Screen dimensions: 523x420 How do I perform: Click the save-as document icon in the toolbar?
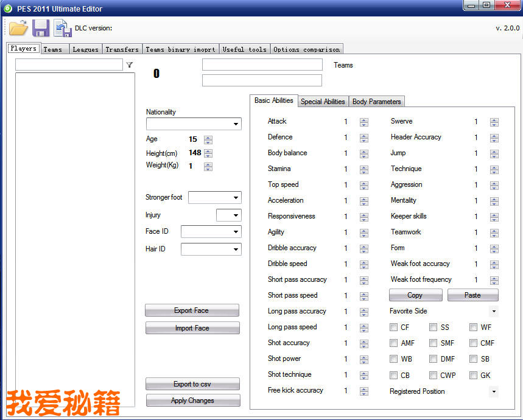click(62, 28)
